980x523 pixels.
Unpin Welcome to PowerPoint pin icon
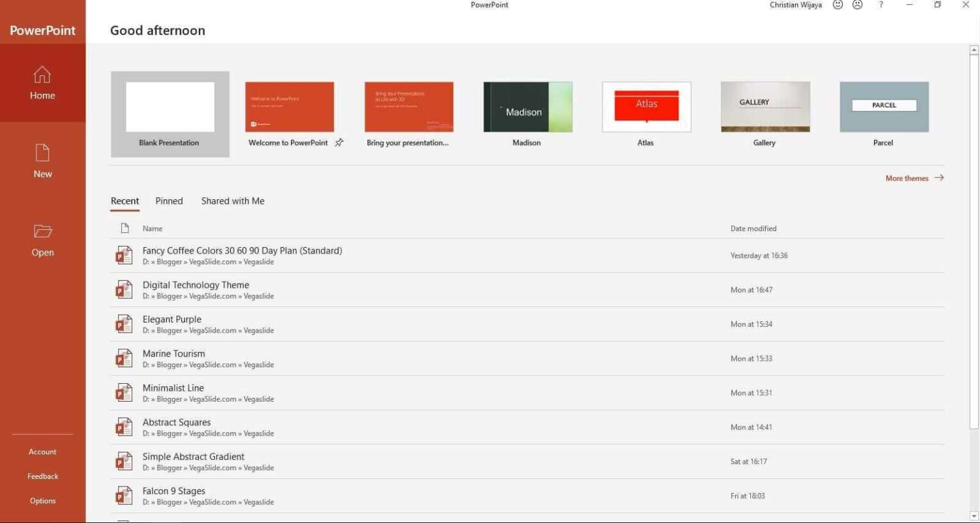pyautogui.click(x=339, y=142)
